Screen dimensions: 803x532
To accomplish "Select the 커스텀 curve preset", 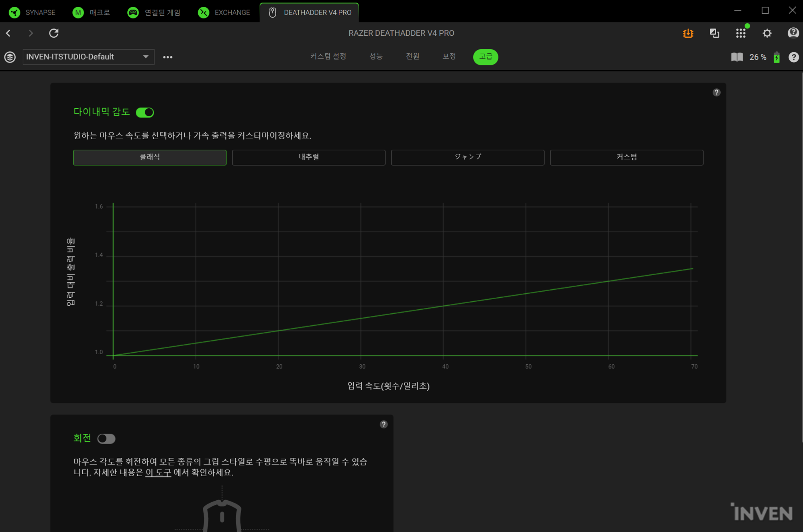I will (627, 157).
